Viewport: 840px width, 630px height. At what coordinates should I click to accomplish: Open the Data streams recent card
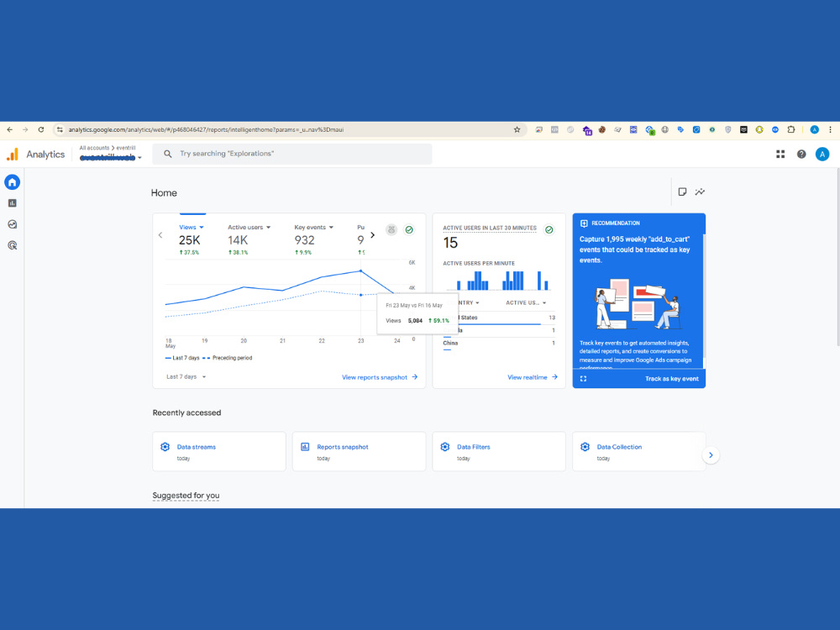pyautogui.click(x=219, y=452)
